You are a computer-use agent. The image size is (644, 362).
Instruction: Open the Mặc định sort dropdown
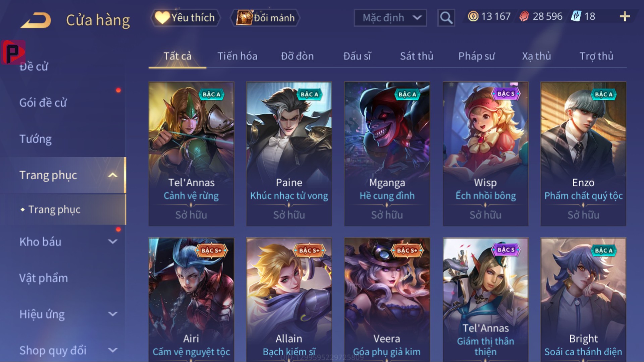390,18
